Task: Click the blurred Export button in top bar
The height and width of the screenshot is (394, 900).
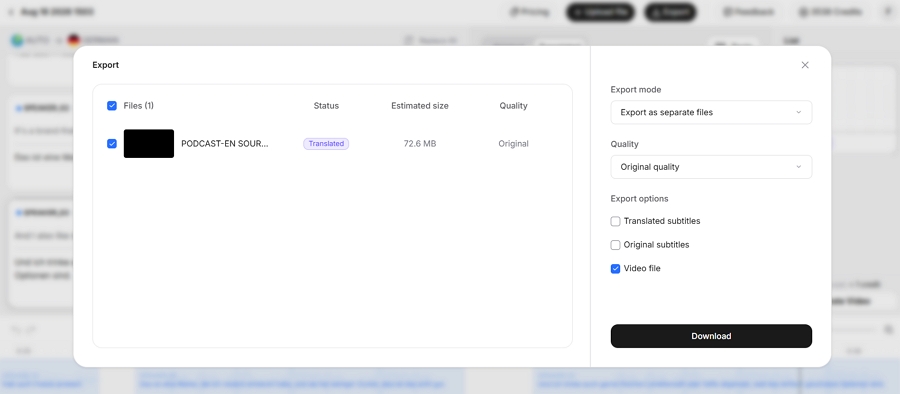Action: pos(670,12)
